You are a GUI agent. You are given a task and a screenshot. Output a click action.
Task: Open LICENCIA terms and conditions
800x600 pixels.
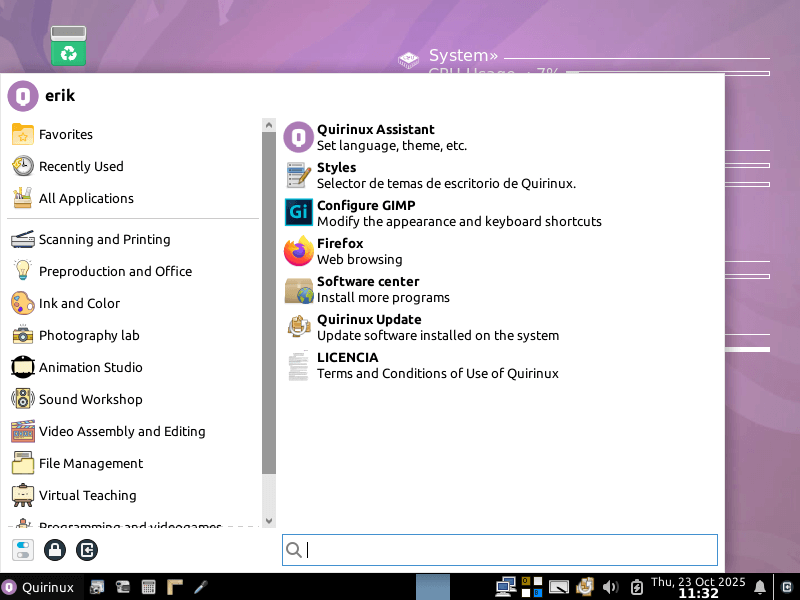347,365
